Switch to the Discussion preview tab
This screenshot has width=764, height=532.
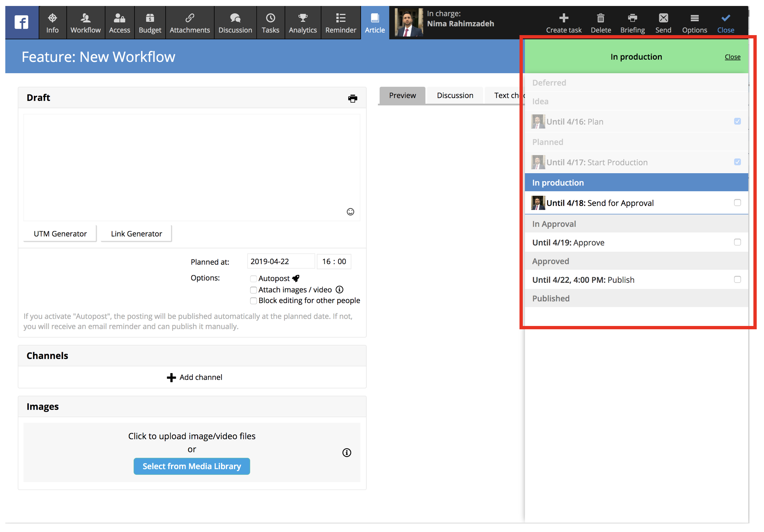click(455, 95)
